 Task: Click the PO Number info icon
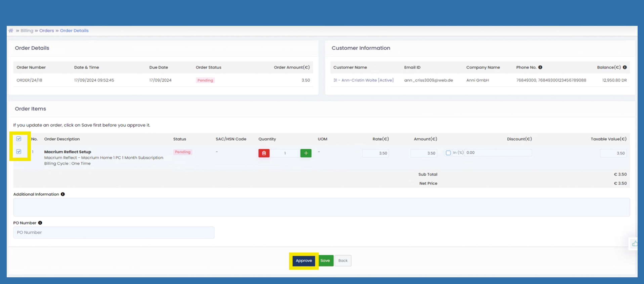(x=40, y=223)
